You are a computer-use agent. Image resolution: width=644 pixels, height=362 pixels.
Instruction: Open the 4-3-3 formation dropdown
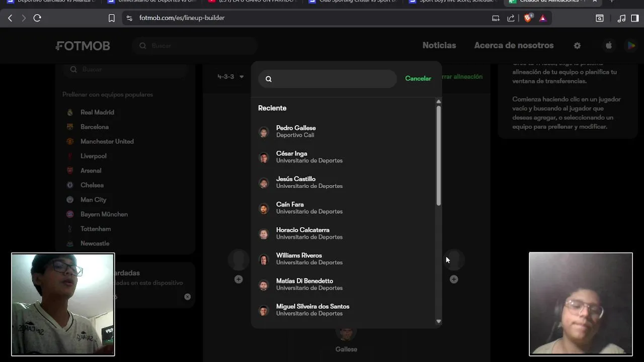click(230, 77)
